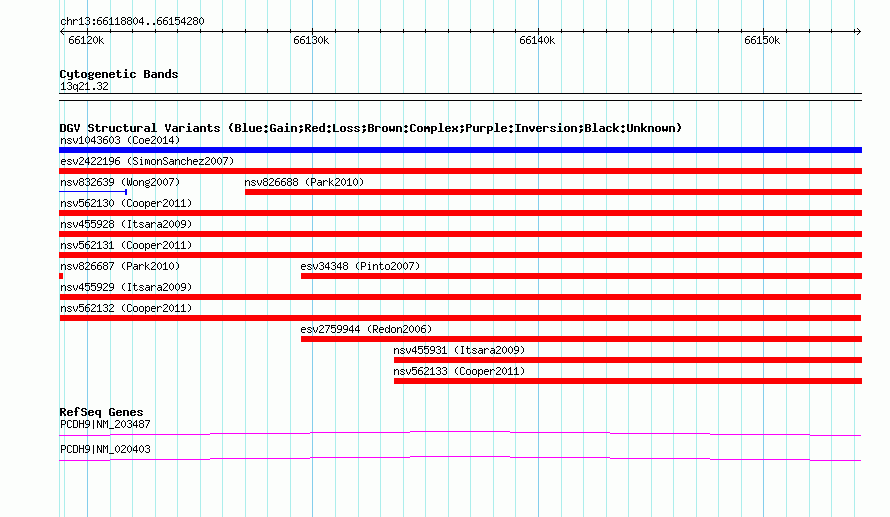Click the magenta line of PCDH9|NM_203487
The image size is (890, 517).
pos(460,434)
